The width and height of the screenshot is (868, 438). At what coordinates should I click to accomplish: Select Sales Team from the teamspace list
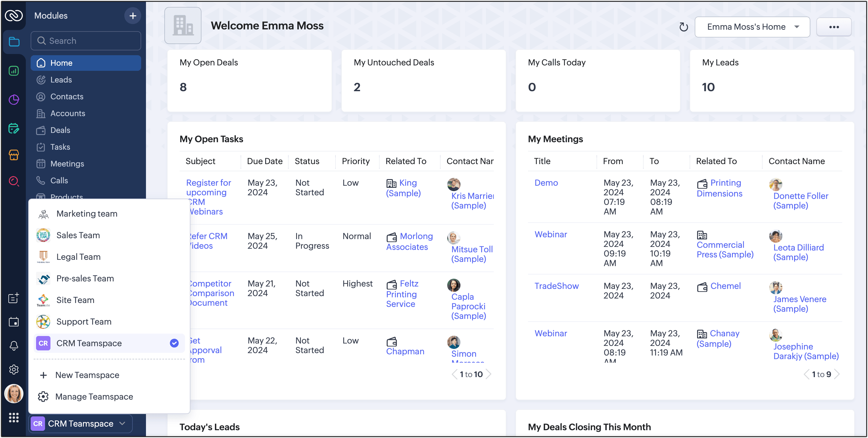pos(78,235)
